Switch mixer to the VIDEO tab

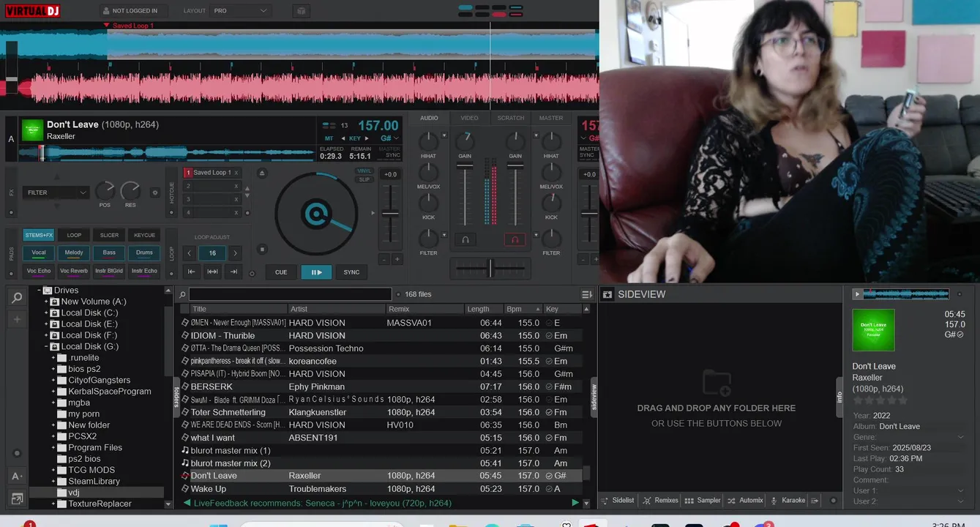click(x=469, y=118)
